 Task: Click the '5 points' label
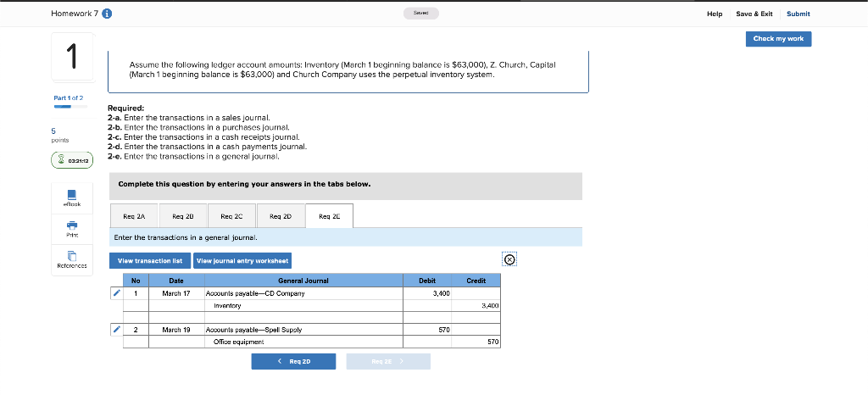[x=60, y=136]
